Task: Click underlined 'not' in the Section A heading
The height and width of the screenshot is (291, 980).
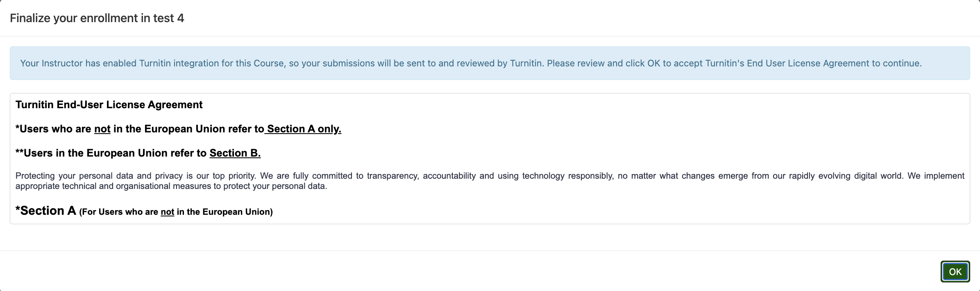Action: coord(167,212)
